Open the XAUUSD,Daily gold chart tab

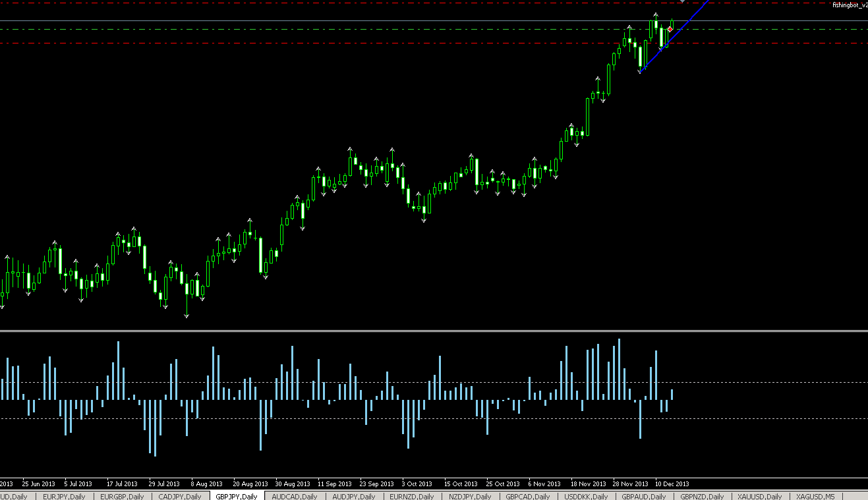[760, 496]
